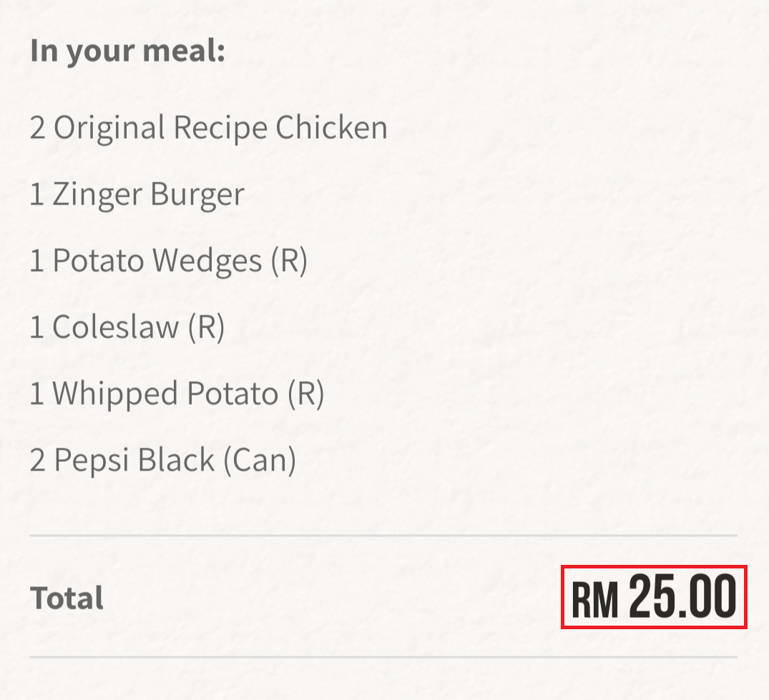Click the divider line above Total
Screen dimensions: 769x700
click(x=383, y=535)
